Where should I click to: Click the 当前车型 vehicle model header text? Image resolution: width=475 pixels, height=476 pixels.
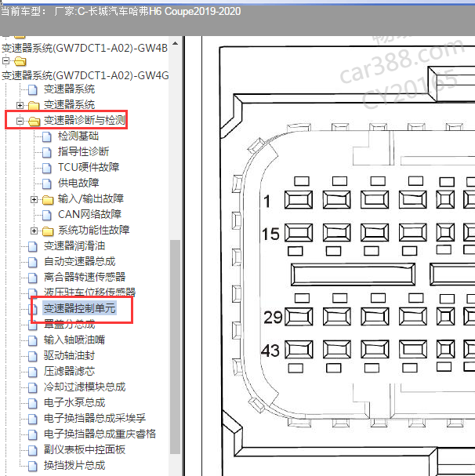pyautogui.click(x=121, y=12)
